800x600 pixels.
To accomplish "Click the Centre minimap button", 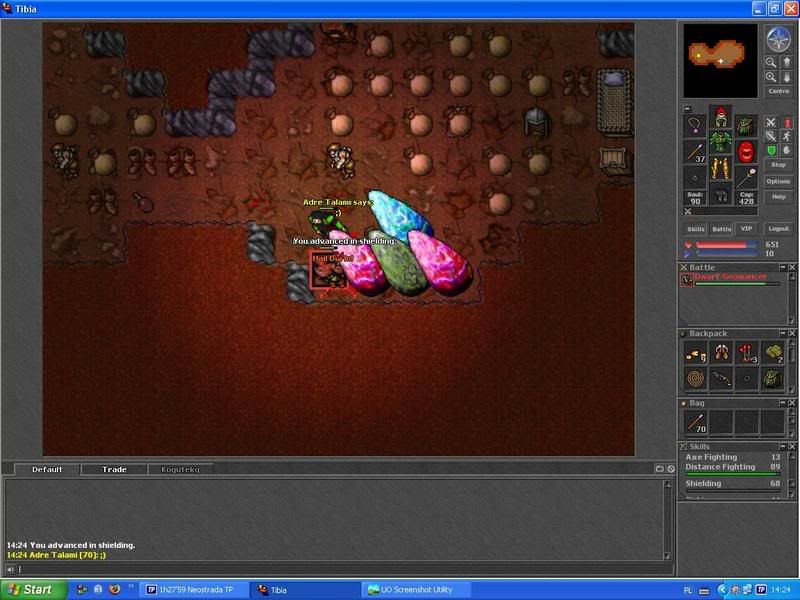I will click(779, 91).
